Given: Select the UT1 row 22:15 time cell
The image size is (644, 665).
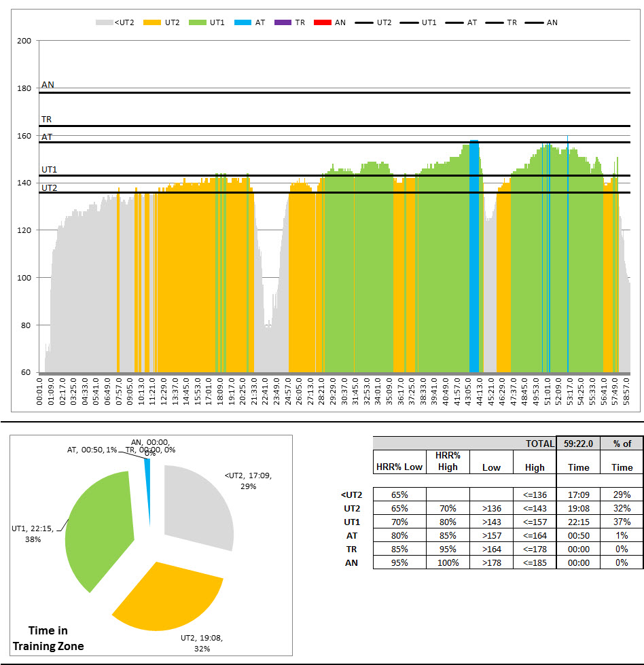Looking at the screenshot, I should pos(579,522).
